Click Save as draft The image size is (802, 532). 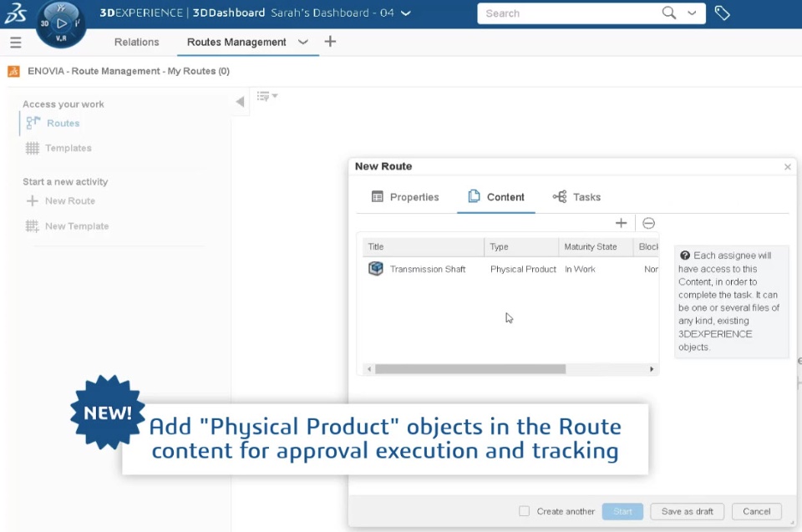tap(687, 511)
